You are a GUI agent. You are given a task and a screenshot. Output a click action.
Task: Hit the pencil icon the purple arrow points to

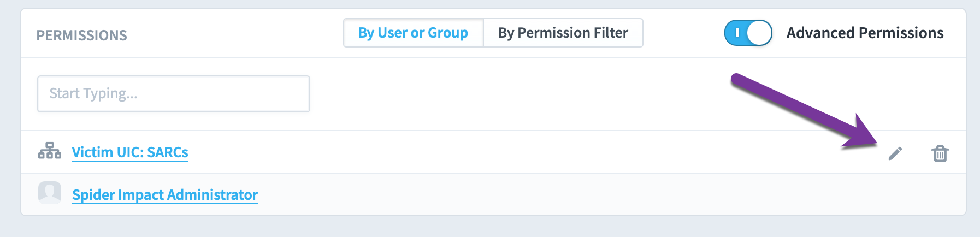(895, 153)
